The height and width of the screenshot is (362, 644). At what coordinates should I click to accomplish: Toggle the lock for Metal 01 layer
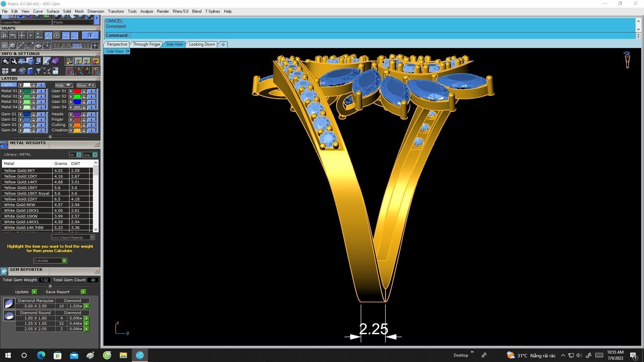point(34,91)
